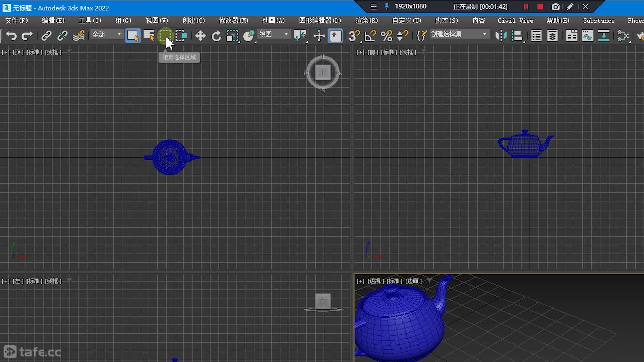The width and height of the screenshot is (644, 362).
Task: Click the [顶] viewport name label
Action: (18, 52)
